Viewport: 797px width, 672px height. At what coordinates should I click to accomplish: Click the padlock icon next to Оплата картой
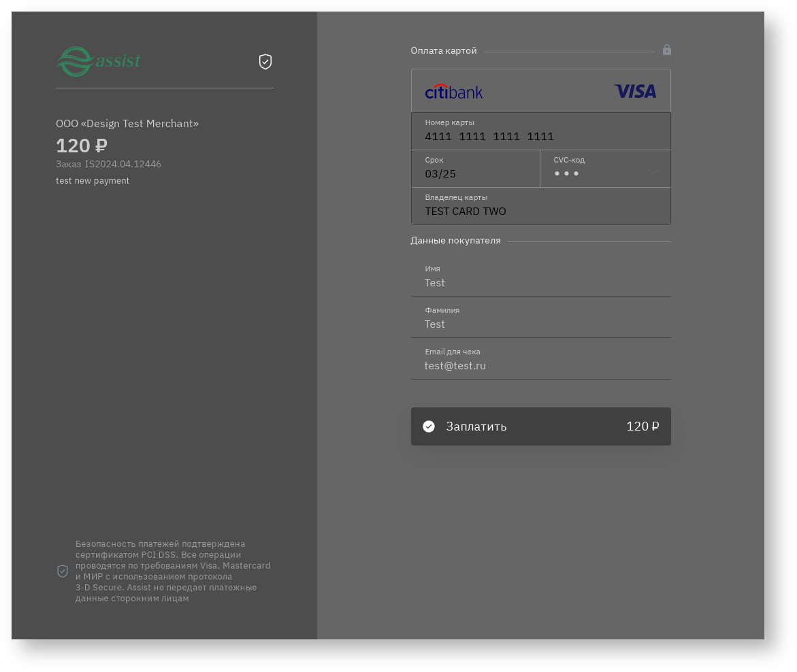click(x=667, y=50)
